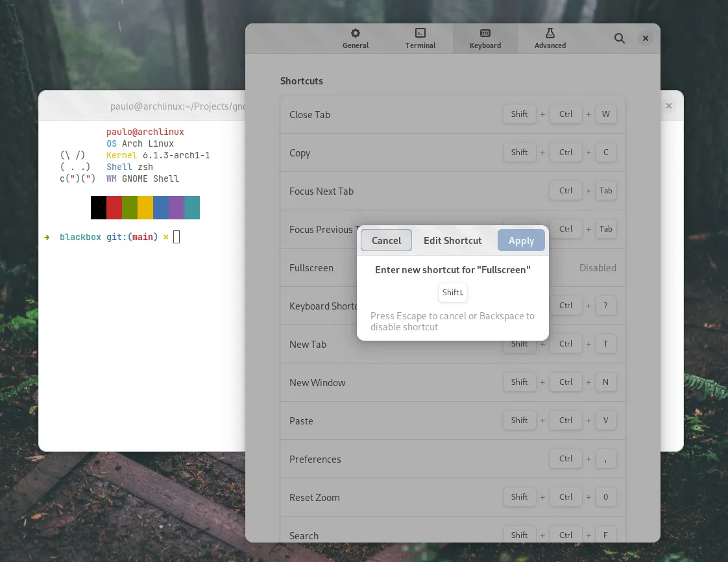Click the Focus Next Tab shortcut

[x=389, y=191]
